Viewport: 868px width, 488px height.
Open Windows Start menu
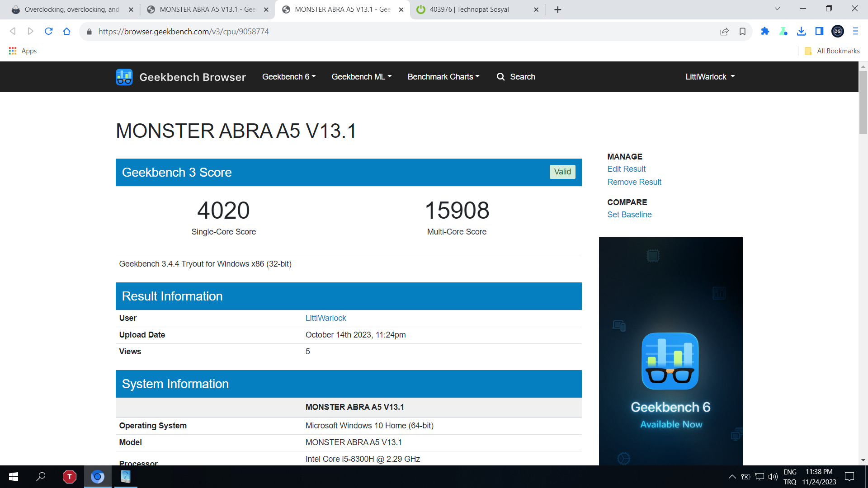point(14,477)
